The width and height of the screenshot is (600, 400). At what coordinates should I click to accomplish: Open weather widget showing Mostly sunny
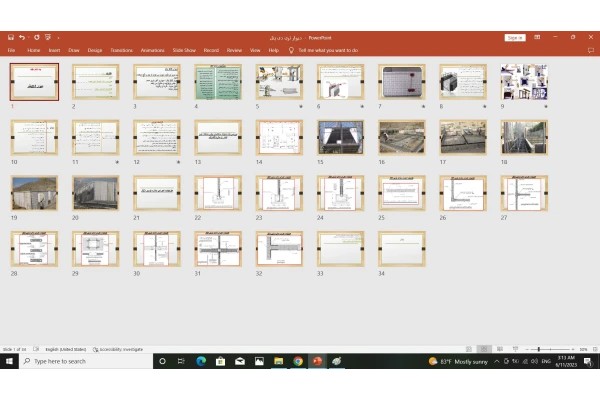[x=458, y=361]
